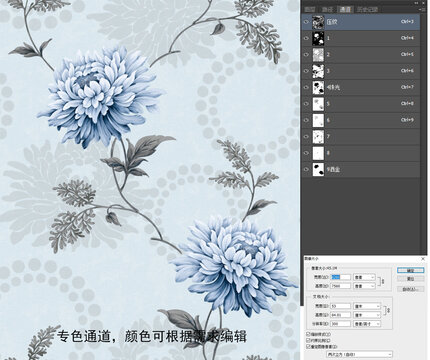Click the pixel dimensions chain link icon

383,282
